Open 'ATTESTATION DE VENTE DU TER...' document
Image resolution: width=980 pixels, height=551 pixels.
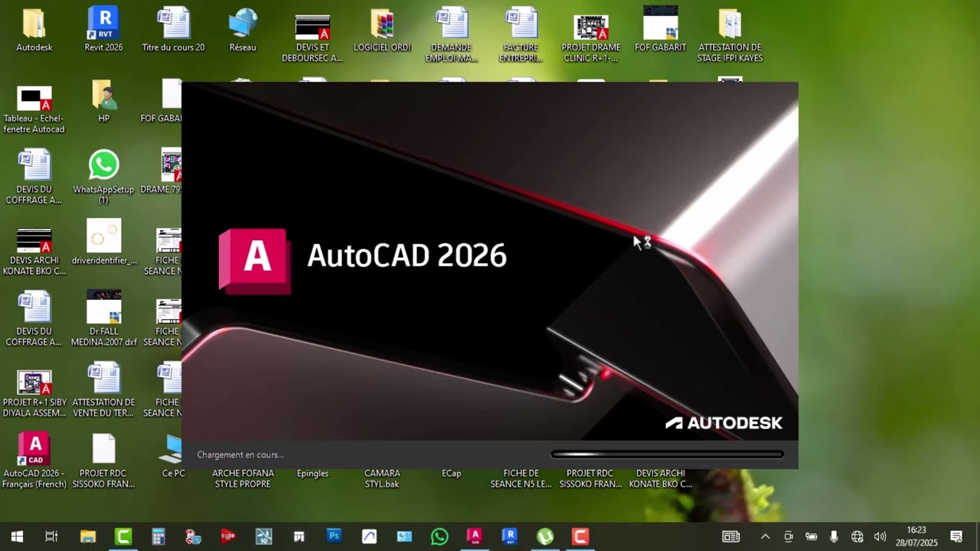[x=103, y=389]
